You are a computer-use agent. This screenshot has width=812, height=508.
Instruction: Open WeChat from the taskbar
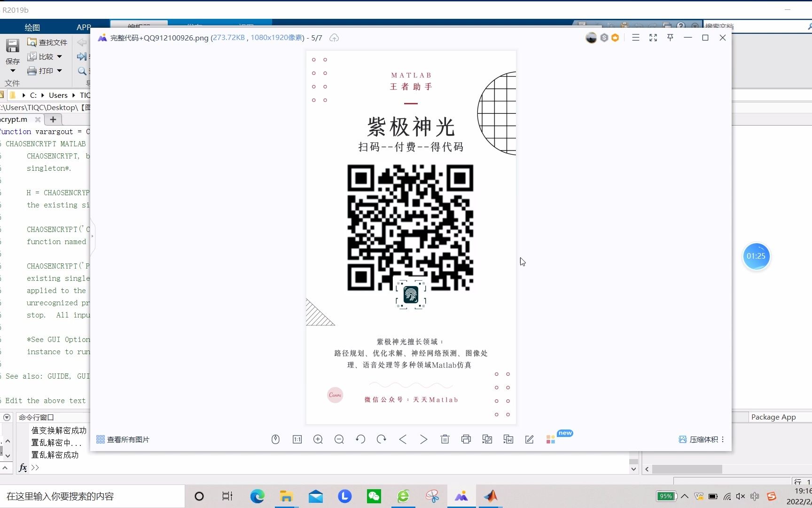coord(374,496)
